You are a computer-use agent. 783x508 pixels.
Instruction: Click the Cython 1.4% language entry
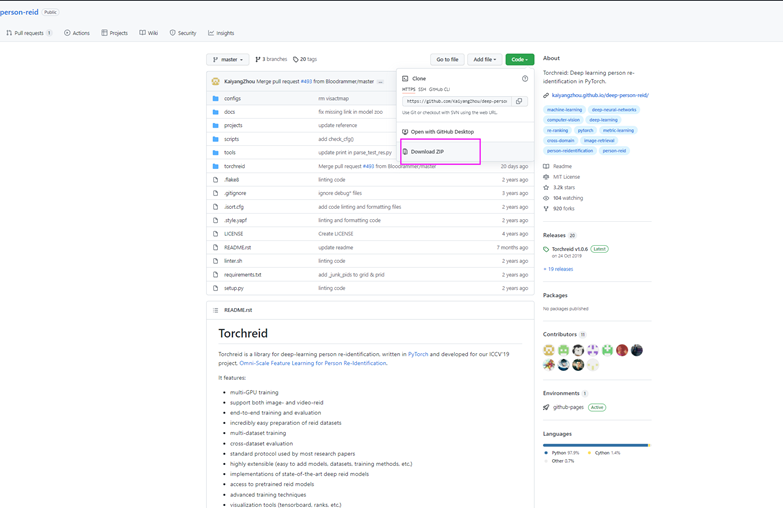(604, 453)
